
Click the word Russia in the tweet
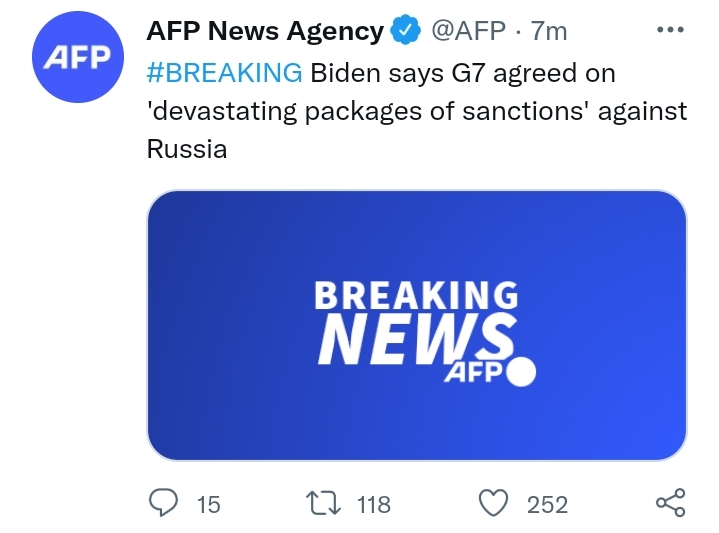click(187, 149)
